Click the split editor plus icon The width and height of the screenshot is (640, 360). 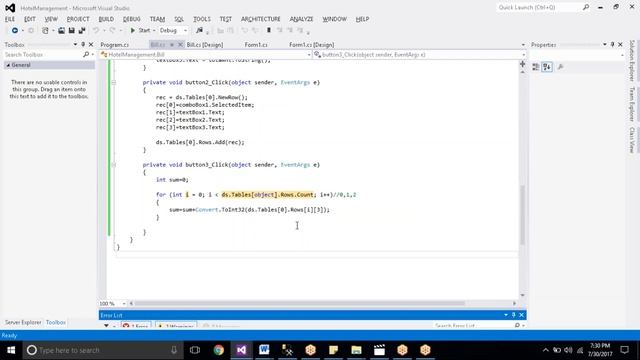(x=522, y=64)
